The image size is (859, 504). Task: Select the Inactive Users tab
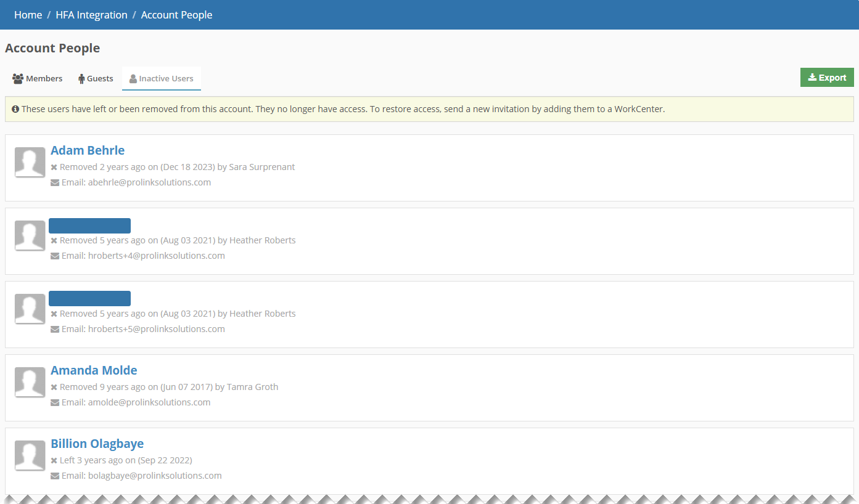pyautogui.click(x=161, y=78)
